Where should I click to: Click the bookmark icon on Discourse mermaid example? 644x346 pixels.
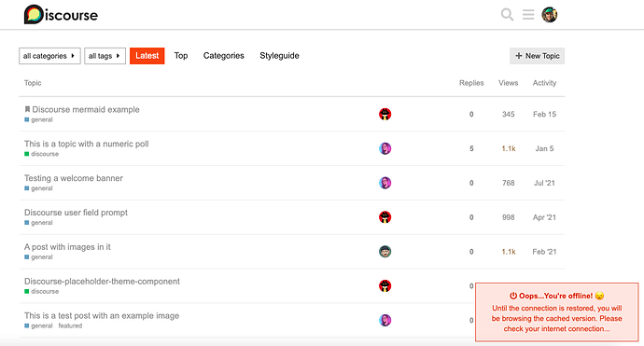[x=27, y=109]
